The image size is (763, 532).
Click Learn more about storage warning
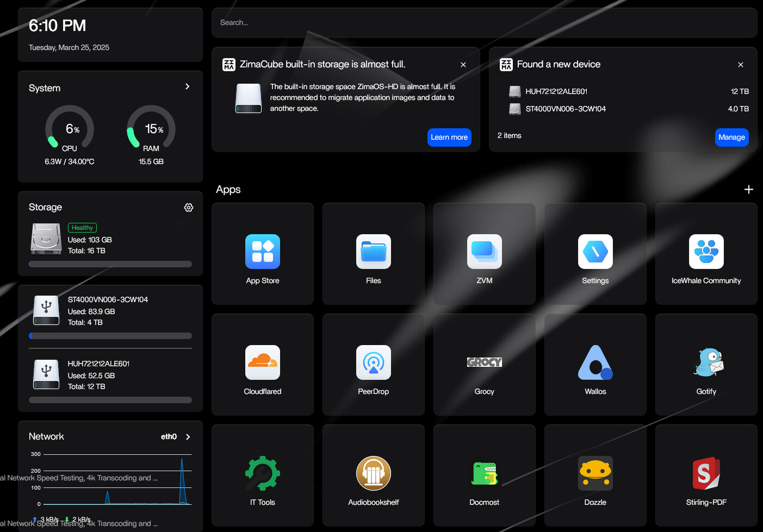pos(449,137)
